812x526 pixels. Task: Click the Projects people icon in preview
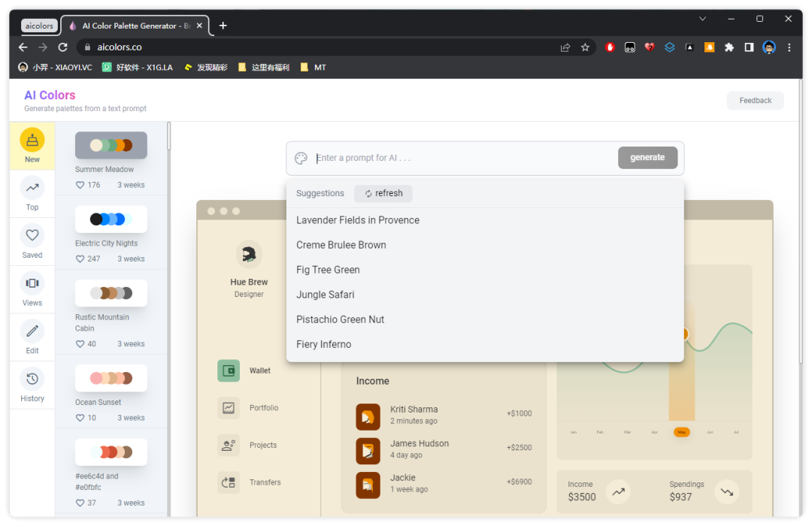click(x=229, y=446)
